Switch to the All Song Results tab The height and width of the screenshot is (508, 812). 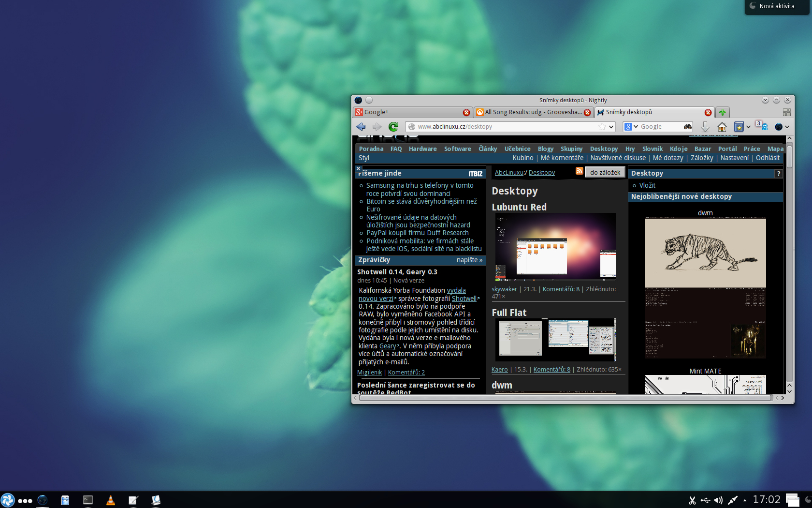[x=534, y=112]
